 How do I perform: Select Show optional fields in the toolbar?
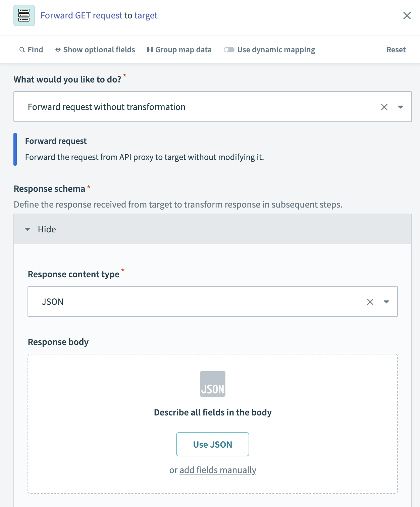coord(99,49)
